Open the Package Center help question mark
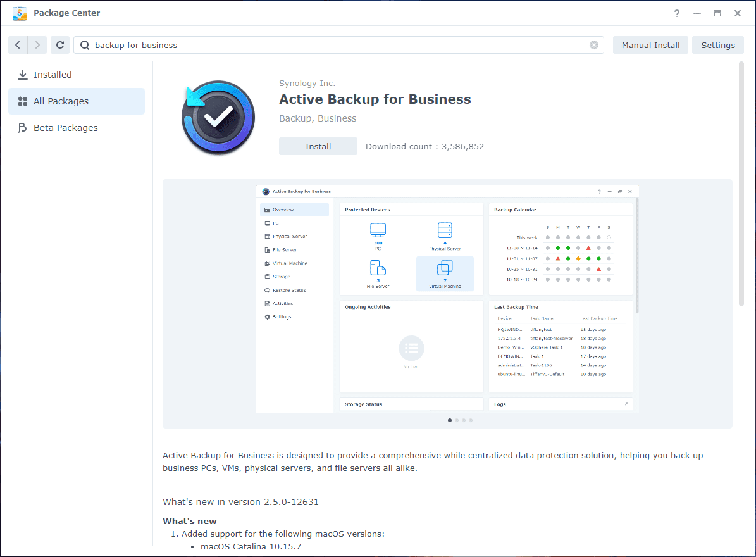 point(677,13)
